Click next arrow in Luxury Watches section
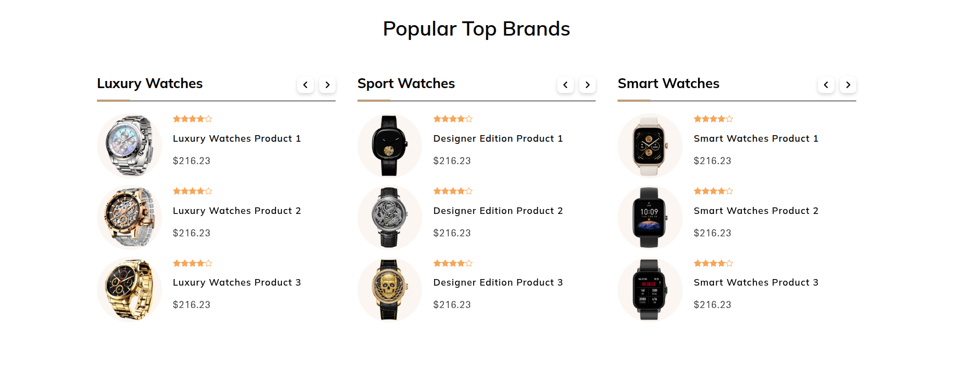Screen dimensions: 980x383 [x=327, y=85]
